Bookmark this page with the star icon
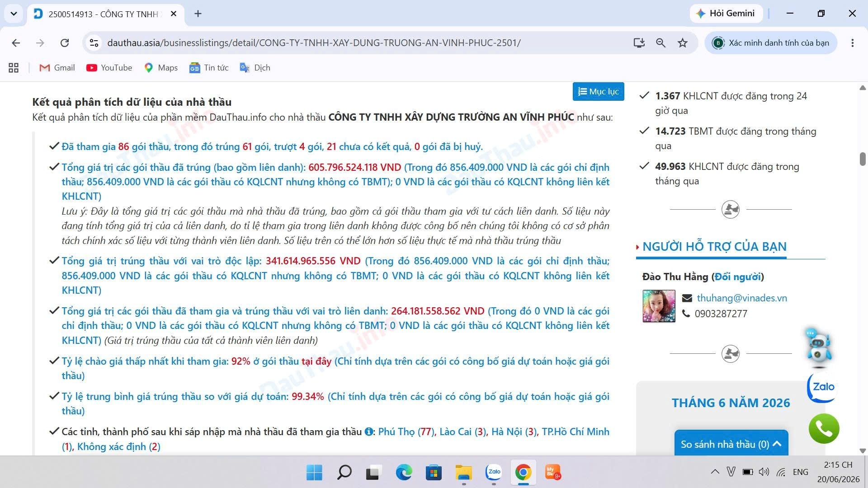This screenshot has width=868, height=488. pyautogui.click(x=682, y=43)
